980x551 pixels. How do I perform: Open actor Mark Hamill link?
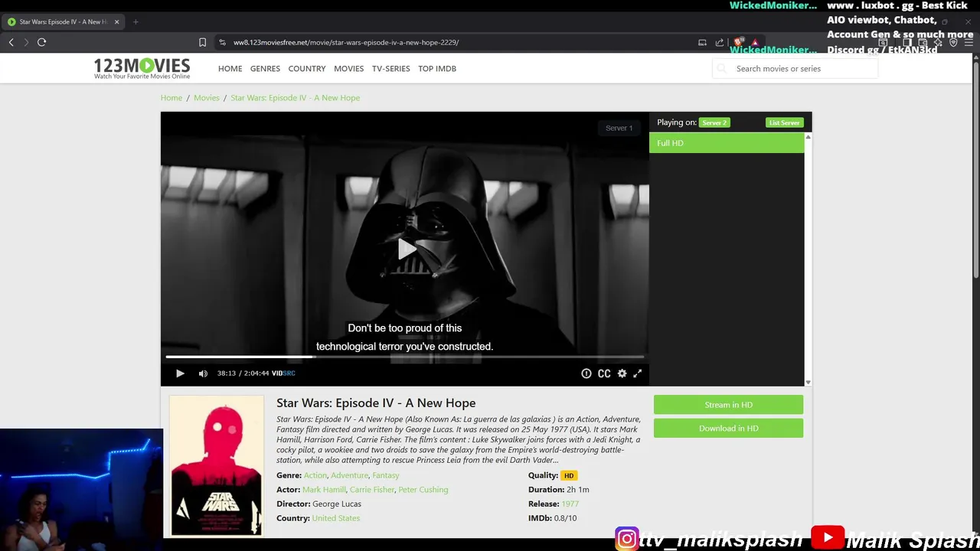click(x=324, y=490)
